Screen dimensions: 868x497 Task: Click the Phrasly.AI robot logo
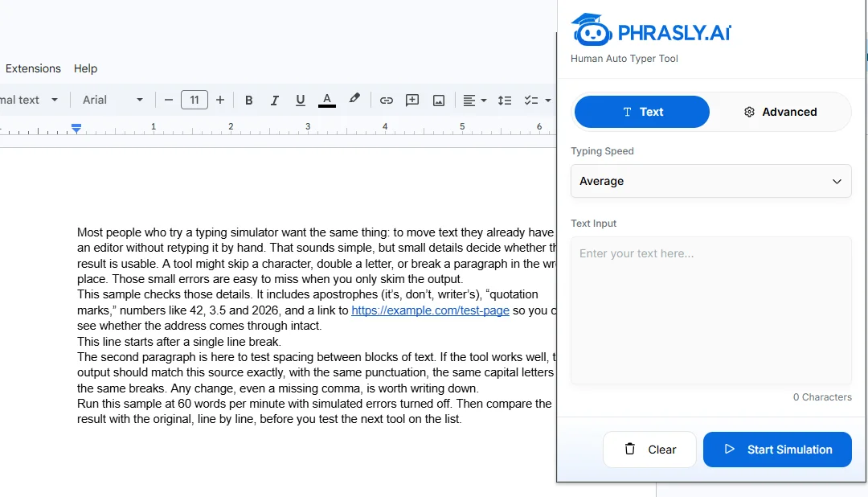coord(592,31)
